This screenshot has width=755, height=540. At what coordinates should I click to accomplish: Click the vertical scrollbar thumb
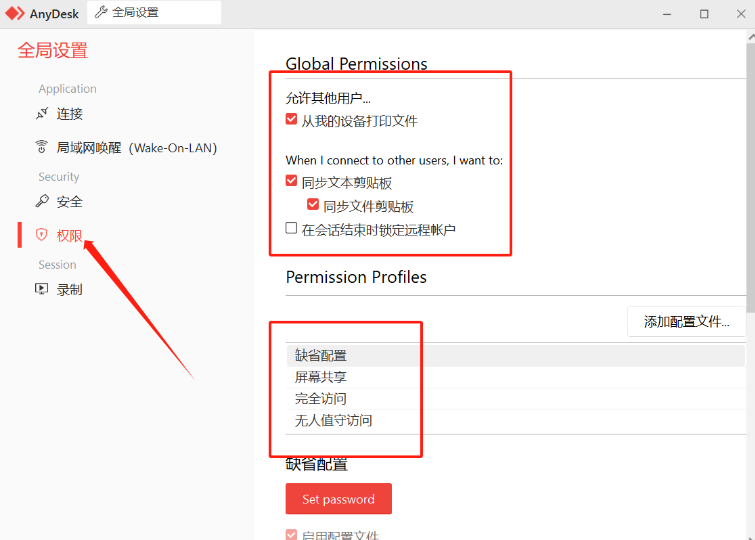[x=751, y=176]
